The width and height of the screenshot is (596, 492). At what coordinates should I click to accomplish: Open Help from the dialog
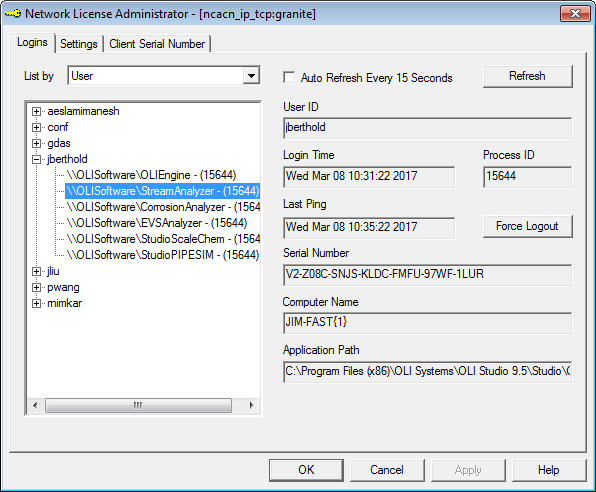click(x=549, y=470)
